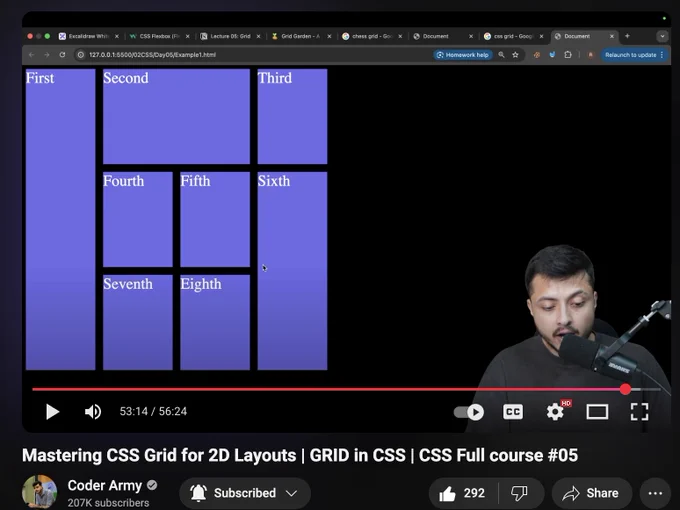The image size is (680, 510).
Task: Toggle the autoplay switch
Action: [x=469, y=412]
